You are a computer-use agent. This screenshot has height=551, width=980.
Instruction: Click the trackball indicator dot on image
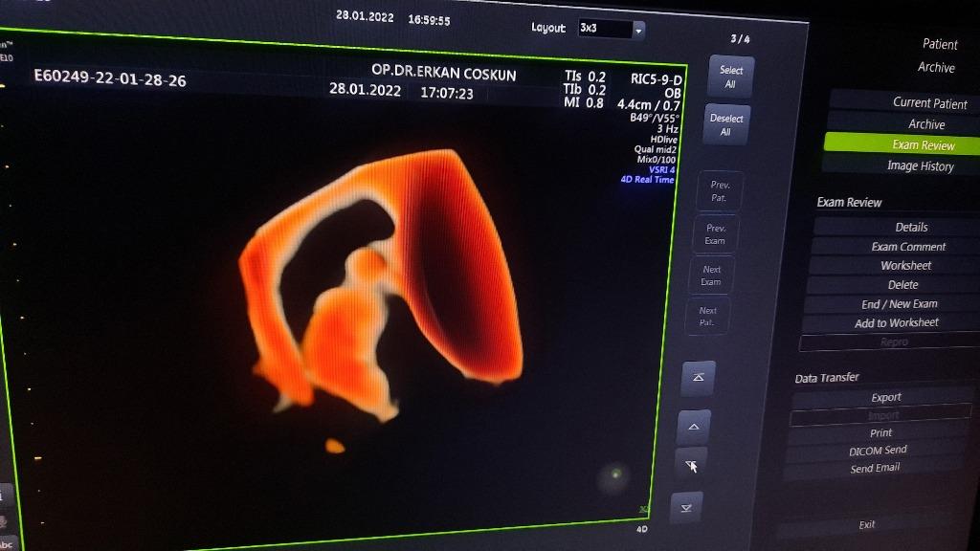pos(615,473)
